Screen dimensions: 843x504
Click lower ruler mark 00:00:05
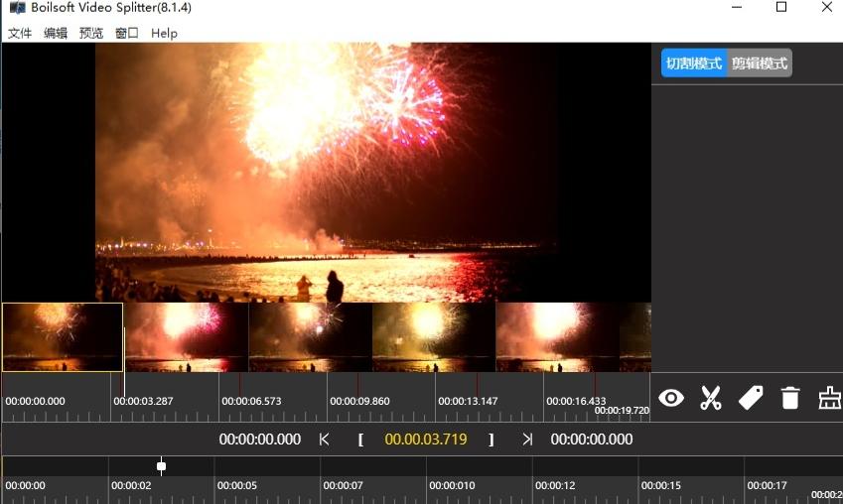(237, 485)
